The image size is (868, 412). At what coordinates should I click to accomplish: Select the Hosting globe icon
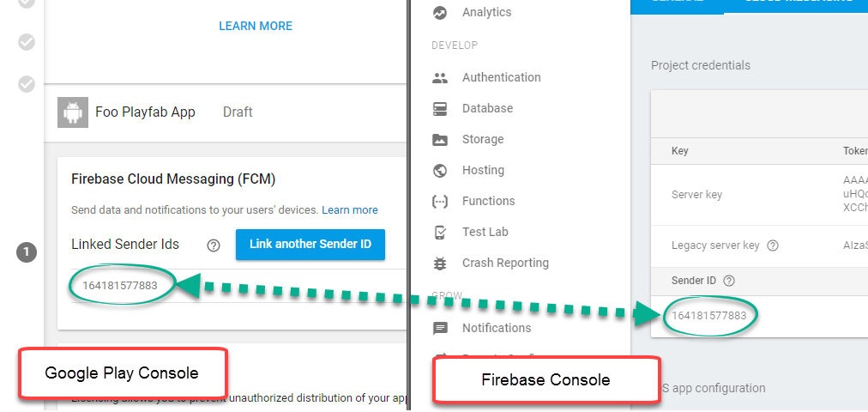click(x=440, y=171)
